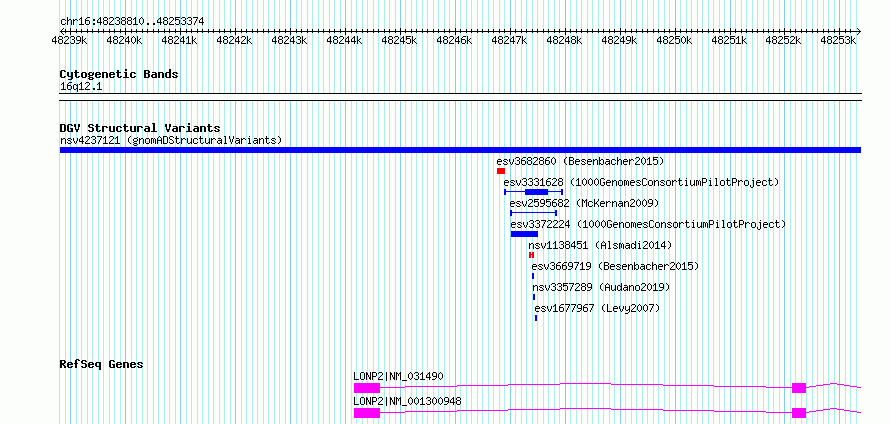Click the esv2595682 thin variant line
This screenshot has height=424, width=890.
coord(534,213)
